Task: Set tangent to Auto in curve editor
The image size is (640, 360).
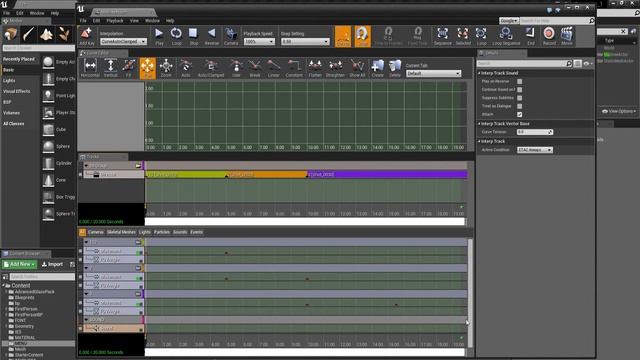Action: [186, 68]
